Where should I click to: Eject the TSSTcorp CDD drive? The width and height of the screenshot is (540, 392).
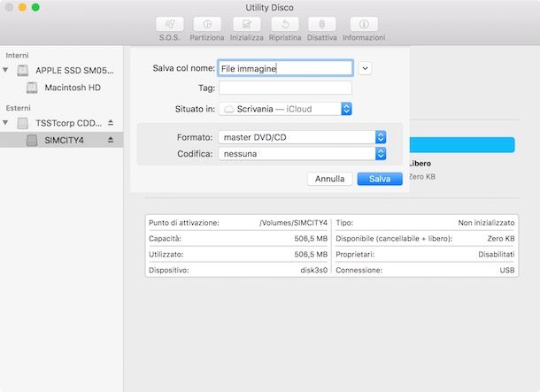111,122
